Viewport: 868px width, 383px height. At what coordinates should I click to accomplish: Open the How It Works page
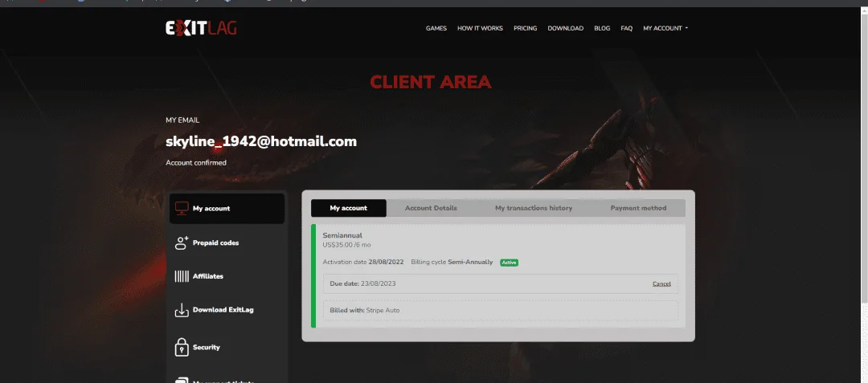(x=480, y=28)
